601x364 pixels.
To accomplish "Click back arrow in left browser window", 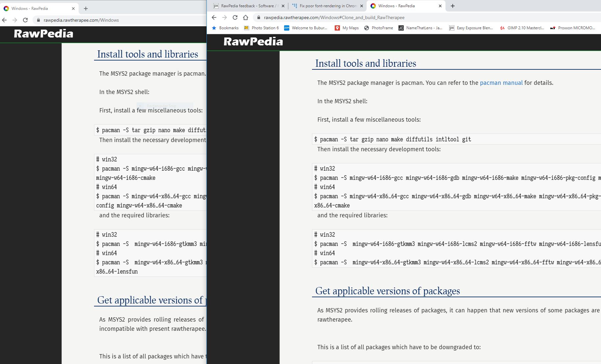I will (x=4, y=20).
